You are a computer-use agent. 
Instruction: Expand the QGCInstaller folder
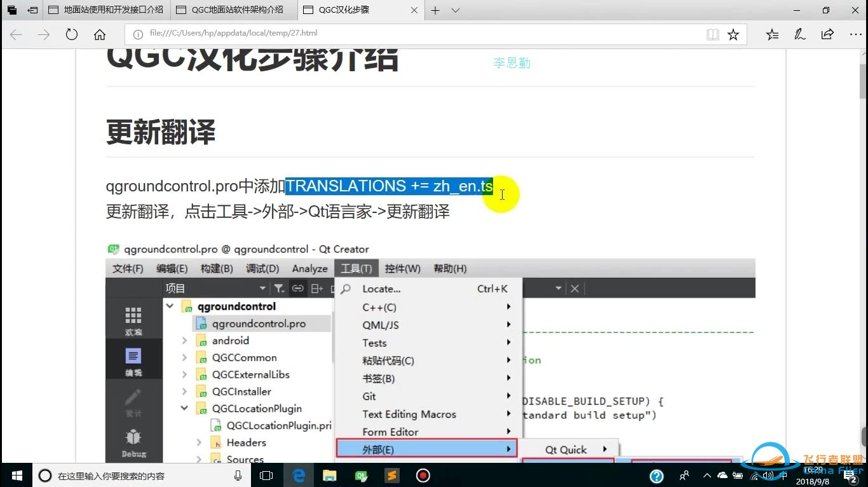[184, 392]
